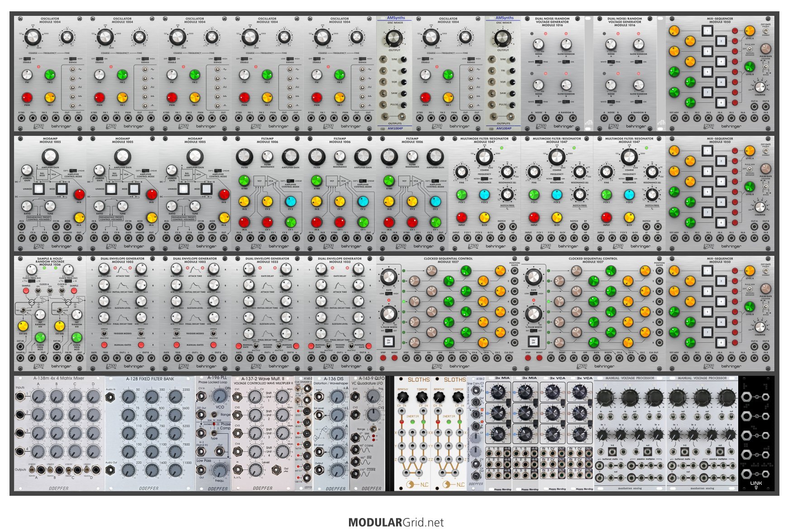This screenshot has width=793, height=532.
Task: Click the Matrix Mixer input 2 column C knob
Action: pos(75,415)
